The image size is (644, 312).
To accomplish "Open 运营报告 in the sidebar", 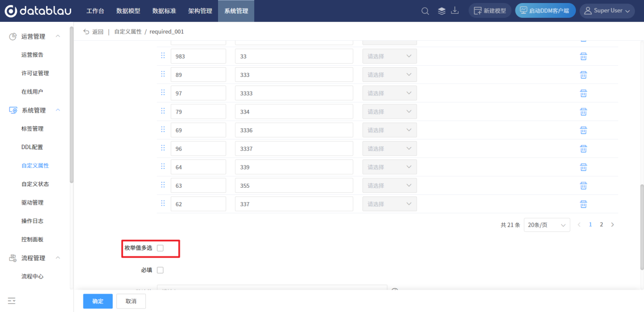I will click(32, 54).
